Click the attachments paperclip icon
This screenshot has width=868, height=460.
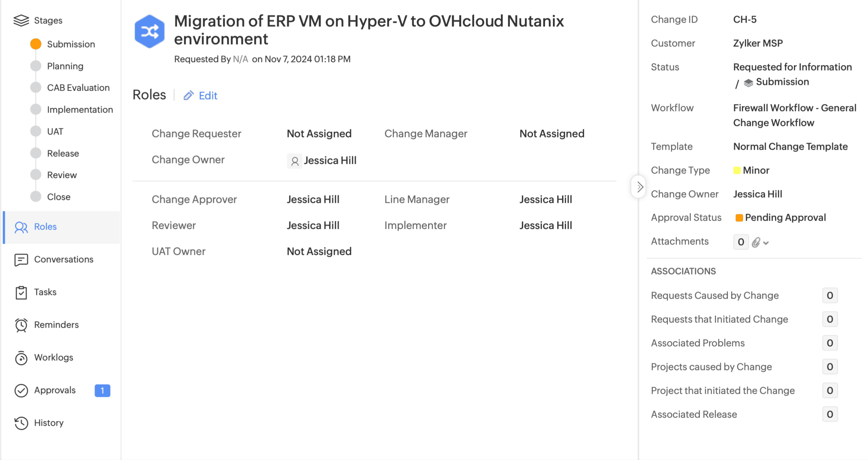pyautogui.click(x=756, y=243)
